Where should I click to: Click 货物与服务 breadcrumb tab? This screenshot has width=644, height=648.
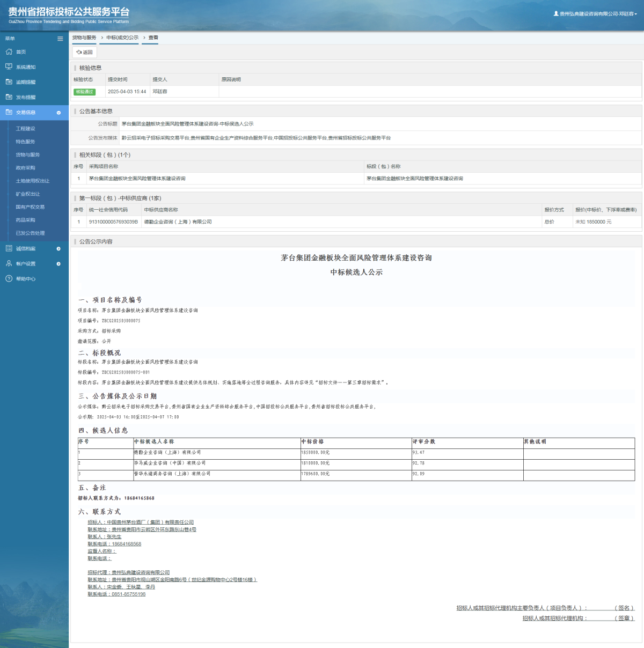(x=84, y=38)
